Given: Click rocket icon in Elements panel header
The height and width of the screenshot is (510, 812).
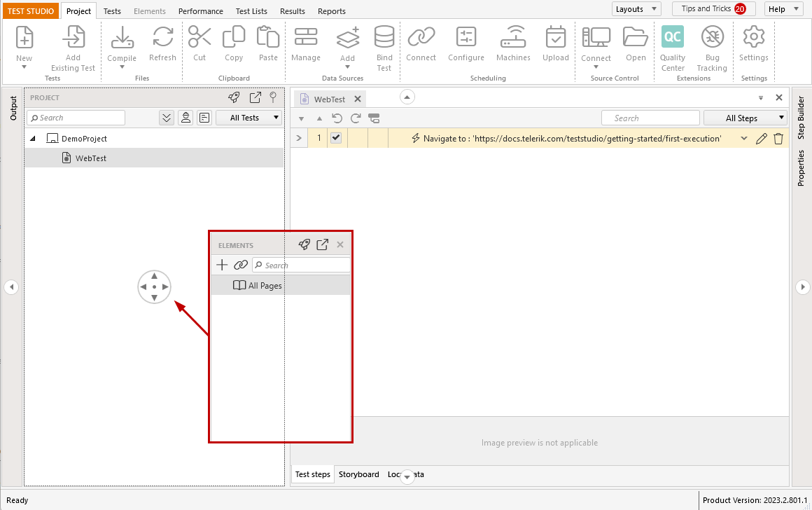Looking at the screenshot, I should pos(304,244).
